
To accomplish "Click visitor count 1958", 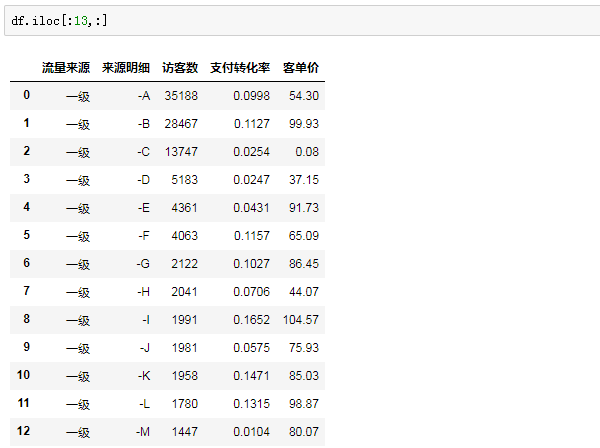I will coord(184,376).
